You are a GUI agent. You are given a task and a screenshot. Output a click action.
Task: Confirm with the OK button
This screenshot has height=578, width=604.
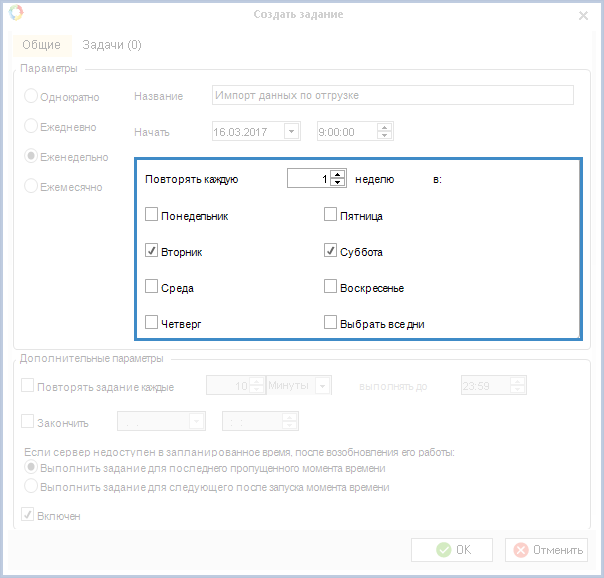pyautogui.click(x=452, y=550)
